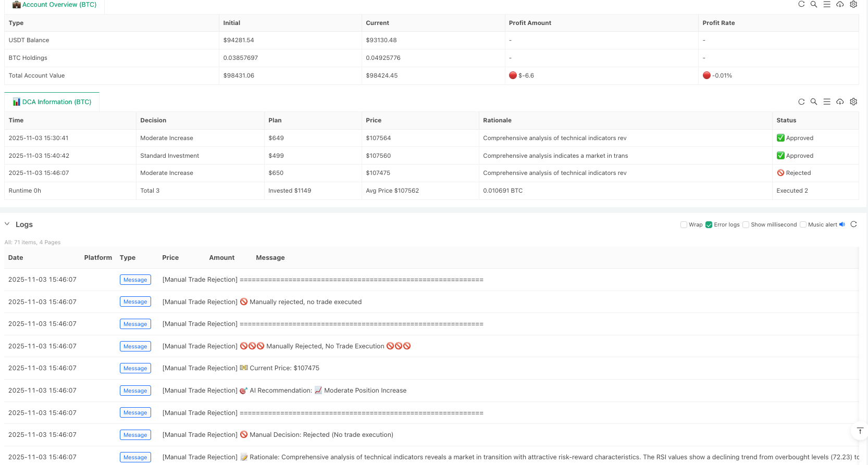This screenshot has width=868, height=465.
Task: Download the DCA Information table data
Action: point(840,102)
